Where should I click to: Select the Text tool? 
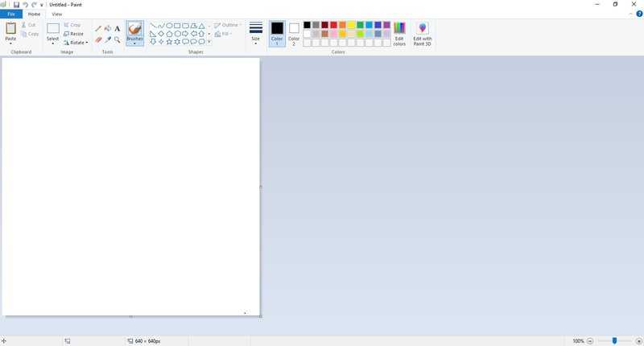coord(117,29)
